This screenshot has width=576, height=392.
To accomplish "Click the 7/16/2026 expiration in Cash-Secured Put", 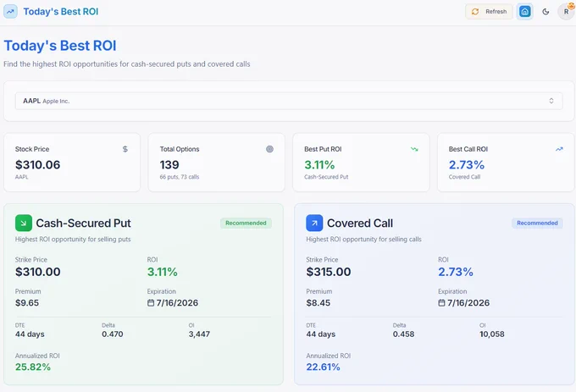I will 177,303.
